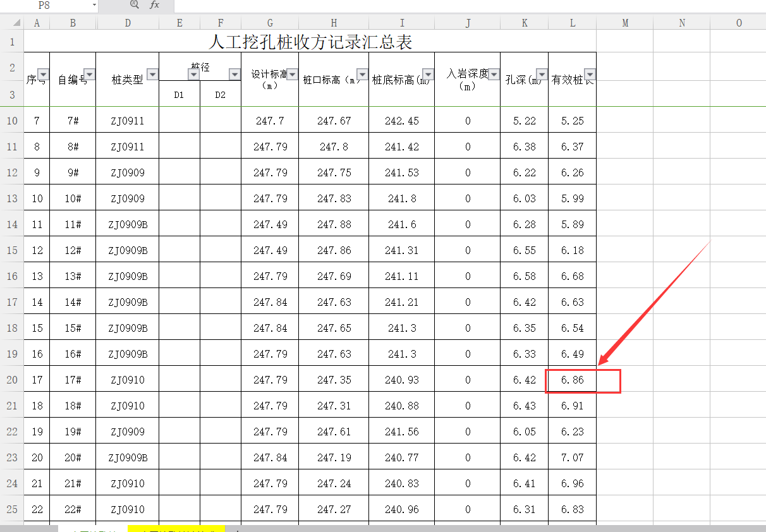Select column M header
This screenshot has height=532, width=766.
[x=625, y=23]
